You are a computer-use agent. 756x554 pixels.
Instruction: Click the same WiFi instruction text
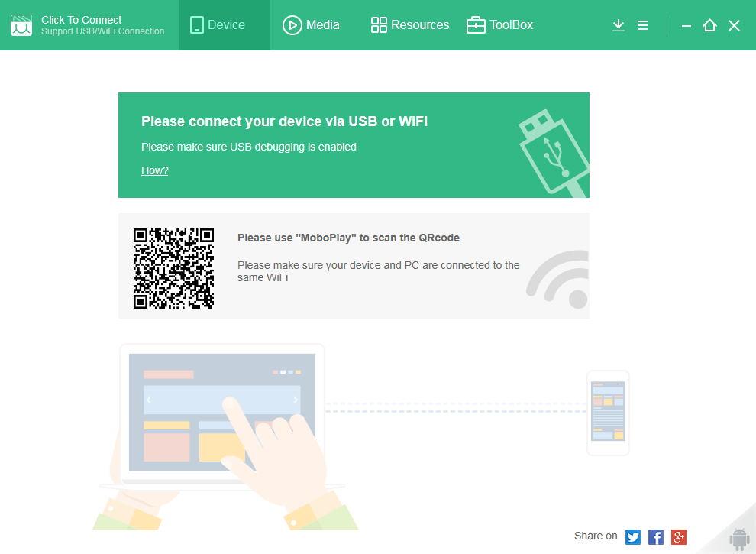(379, 271)
